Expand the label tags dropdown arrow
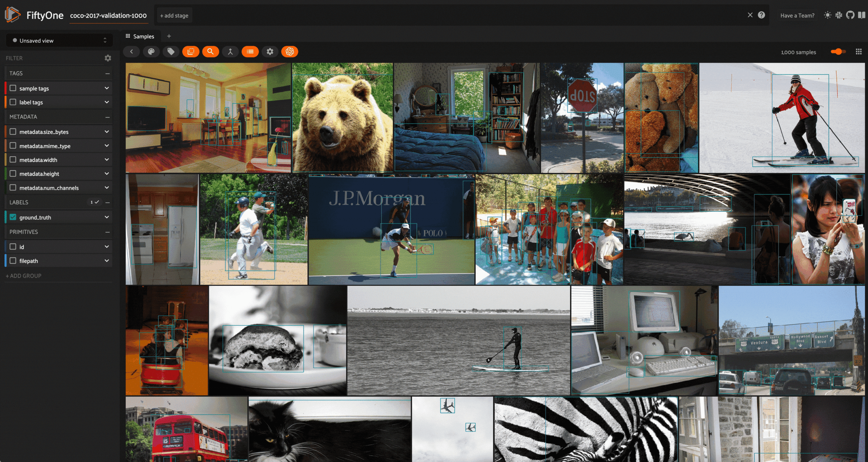 tap(107, 102)
